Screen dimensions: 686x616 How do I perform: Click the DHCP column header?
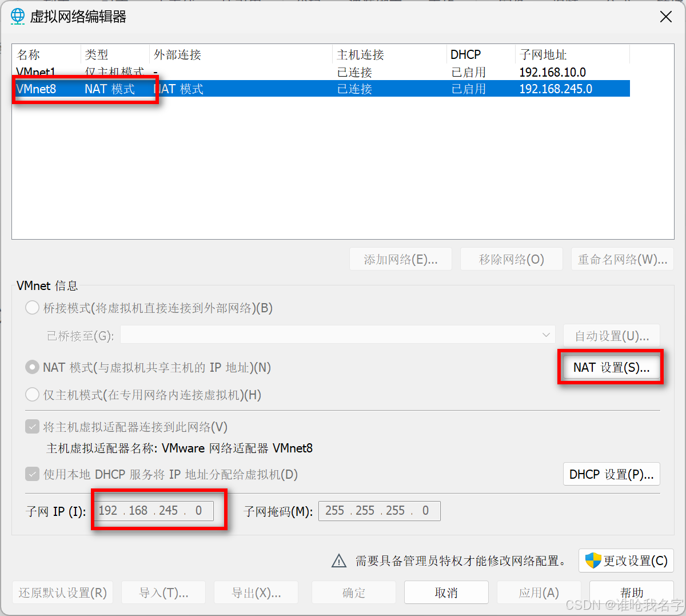pos(481,55)
